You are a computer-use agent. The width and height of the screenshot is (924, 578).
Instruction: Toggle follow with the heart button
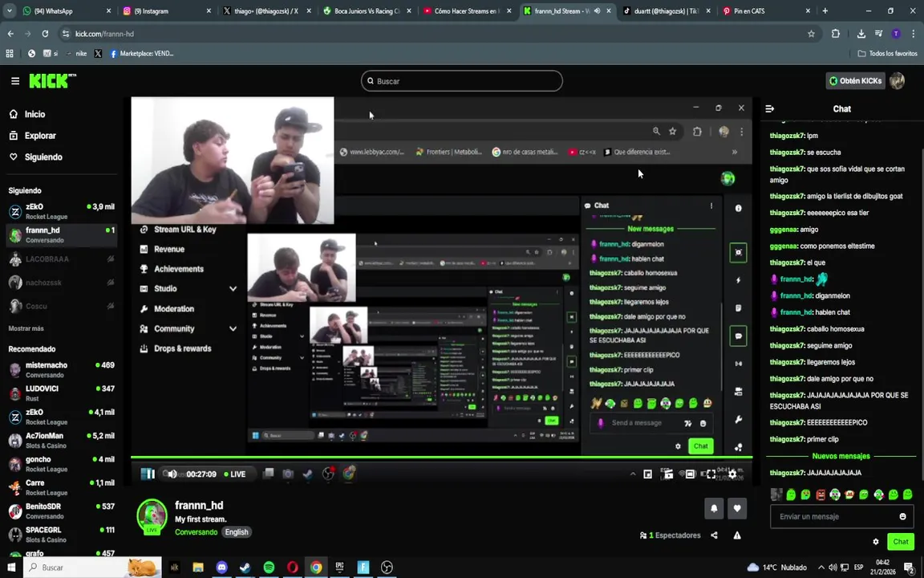(x=736, y=508)
